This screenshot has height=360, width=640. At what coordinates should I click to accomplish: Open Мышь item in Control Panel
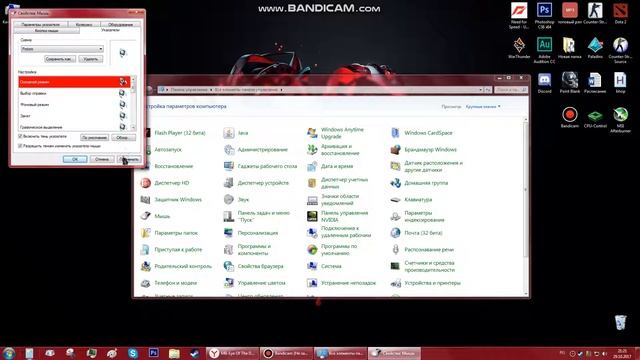pyautogui.click(x=156, y=216)
